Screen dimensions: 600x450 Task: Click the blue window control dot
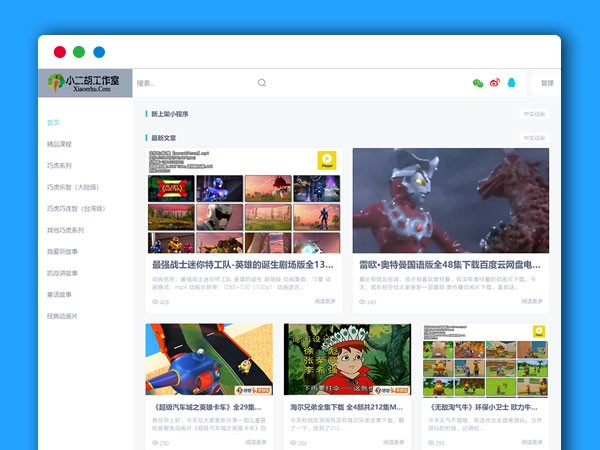[99, 52]
